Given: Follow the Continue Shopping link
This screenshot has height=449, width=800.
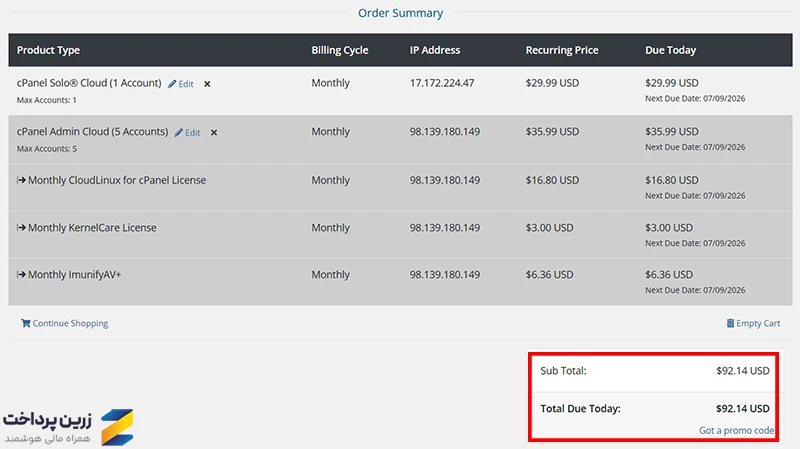Looking at the screenshot, I should 70,323.
